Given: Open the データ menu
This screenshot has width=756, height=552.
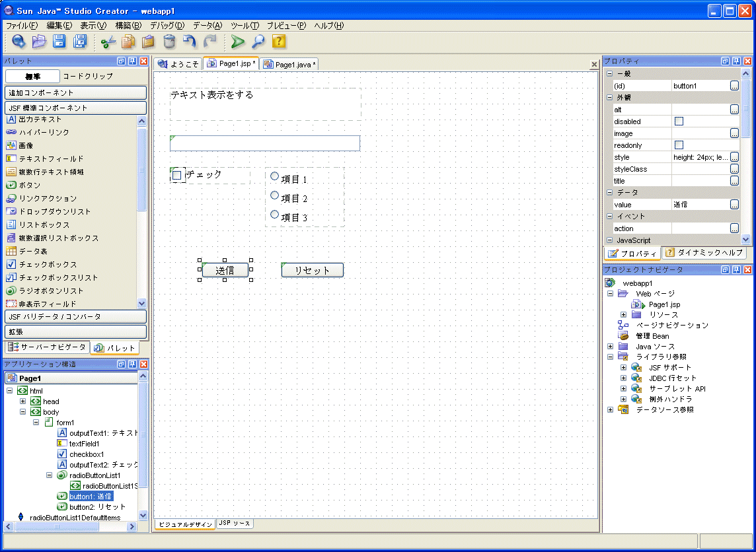Looking at the screenshot, I should coord(207,26).
